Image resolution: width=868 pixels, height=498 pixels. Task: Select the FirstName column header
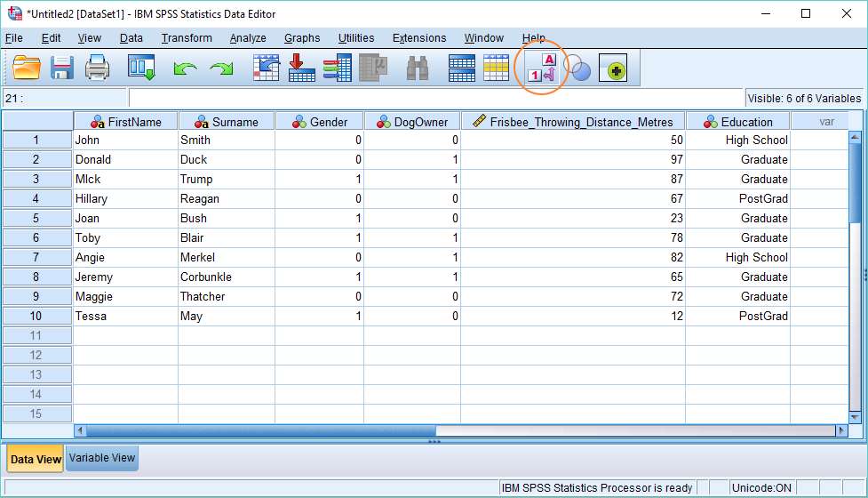[x=125, y=121]
